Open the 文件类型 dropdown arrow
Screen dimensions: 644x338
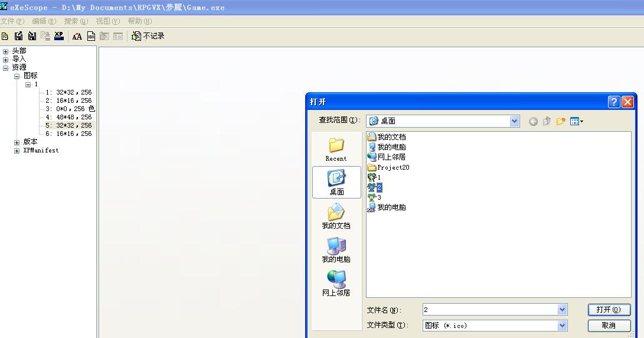click(563, 326)
